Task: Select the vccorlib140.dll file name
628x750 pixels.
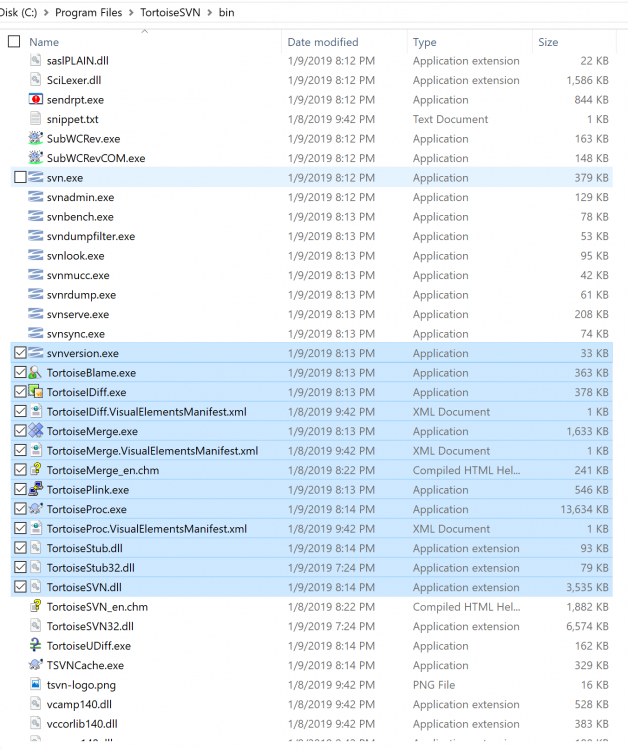Action: [x=82, y=724]
